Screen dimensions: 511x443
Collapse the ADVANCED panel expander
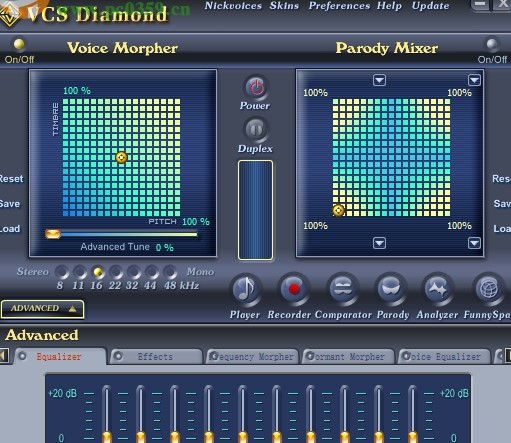coord(42,309)
